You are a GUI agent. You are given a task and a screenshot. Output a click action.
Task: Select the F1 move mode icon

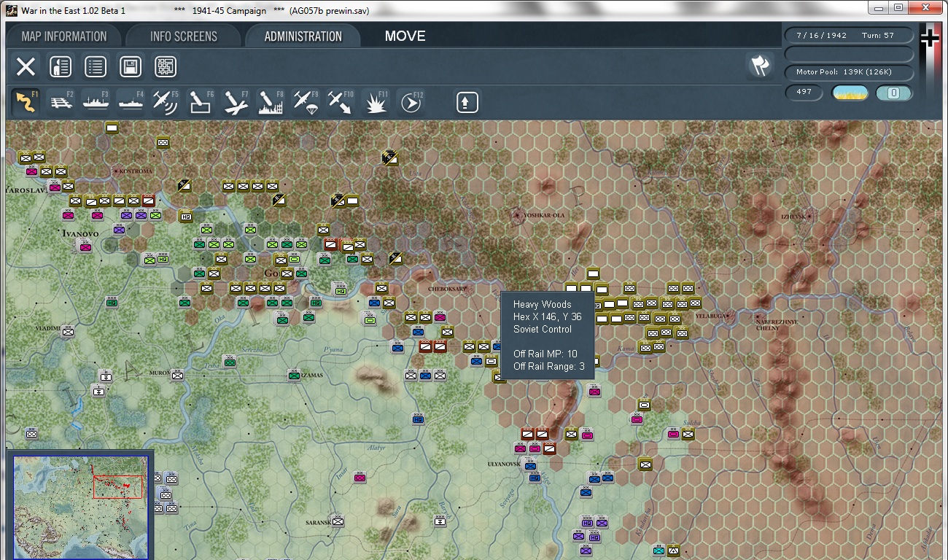tap(26, 102)
